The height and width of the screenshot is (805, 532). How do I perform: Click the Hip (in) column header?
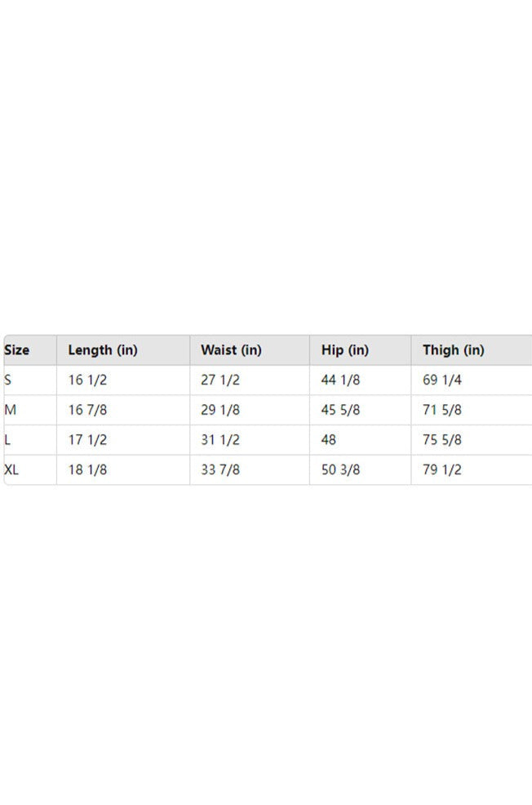click(x=345, y=350)
